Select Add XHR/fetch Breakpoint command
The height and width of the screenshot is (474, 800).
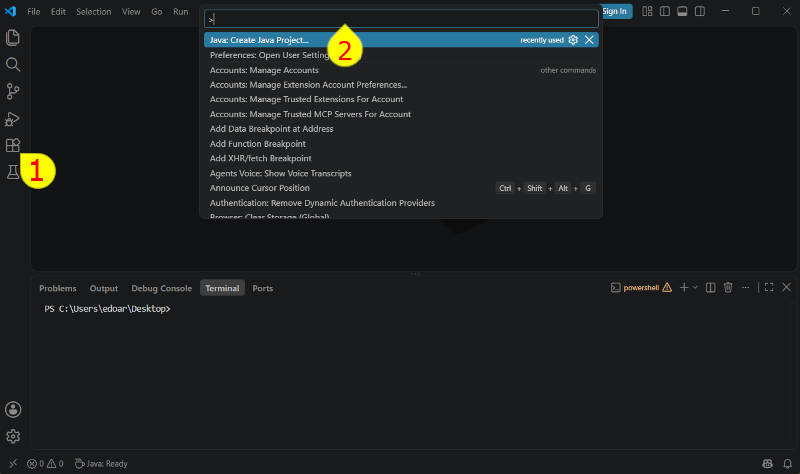(x=401, y=159)
